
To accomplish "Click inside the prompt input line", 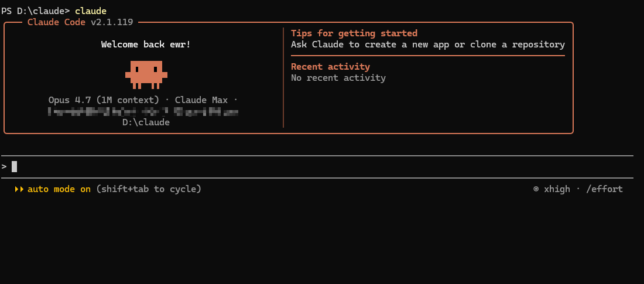I will (317, 166).
